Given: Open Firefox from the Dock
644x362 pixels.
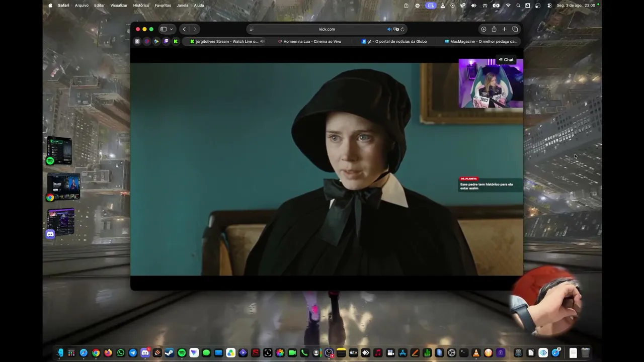Looking at the screenshot, I should point(108,353).
